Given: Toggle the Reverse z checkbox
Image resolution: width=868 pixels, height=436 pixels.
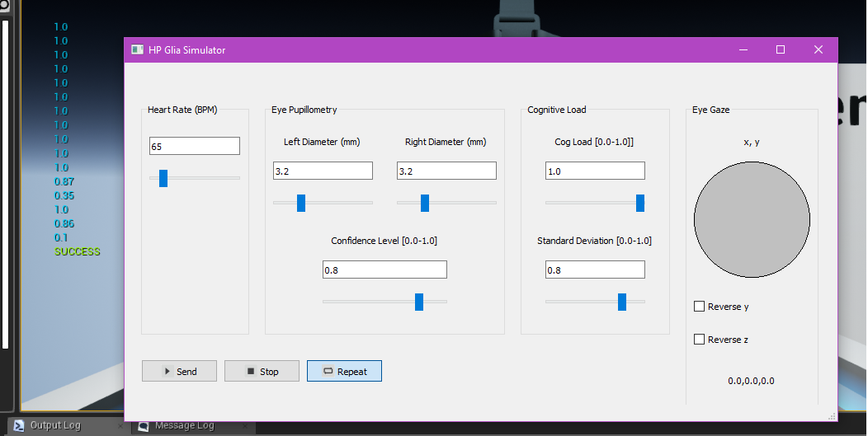Looking at the screenshot, I should [x=700, y=340].
